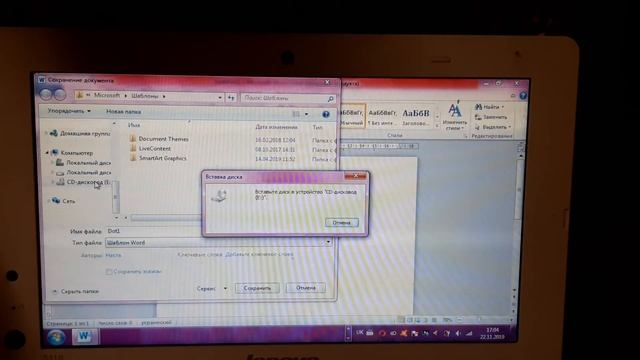Open the Windows Start menu orb
Viewport: 640px width, 360px height.
pyautogui.click(x=56, y=338)
